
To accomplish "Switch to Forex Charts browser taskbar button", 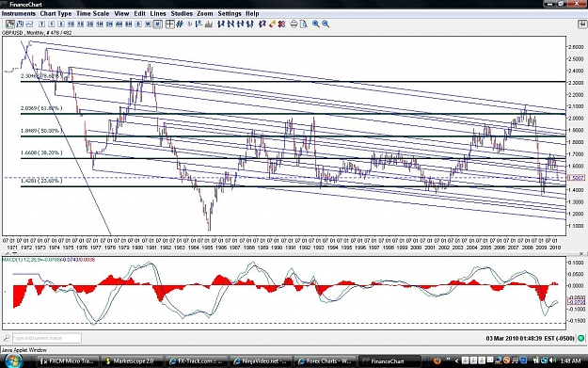I will pos(326,361).
